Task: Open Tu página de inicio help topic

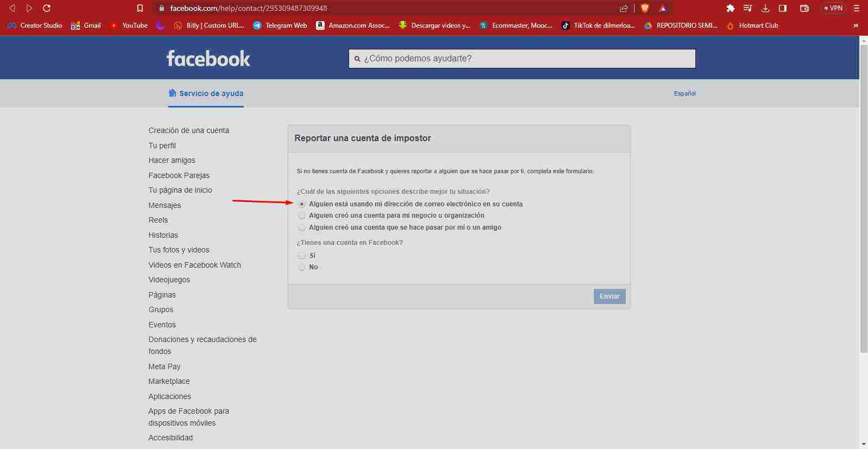Action: 180,190
